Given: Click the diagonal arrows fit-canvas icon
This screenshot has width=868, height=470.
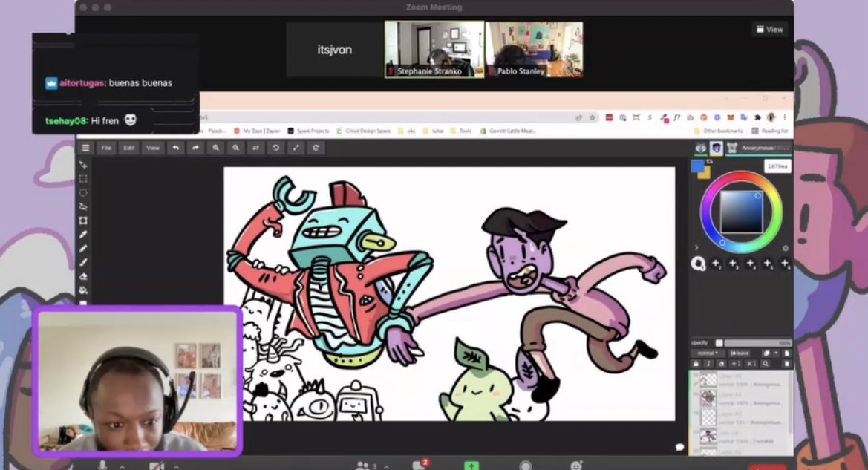Looking at the screenshot, I should tap(296, 148).
